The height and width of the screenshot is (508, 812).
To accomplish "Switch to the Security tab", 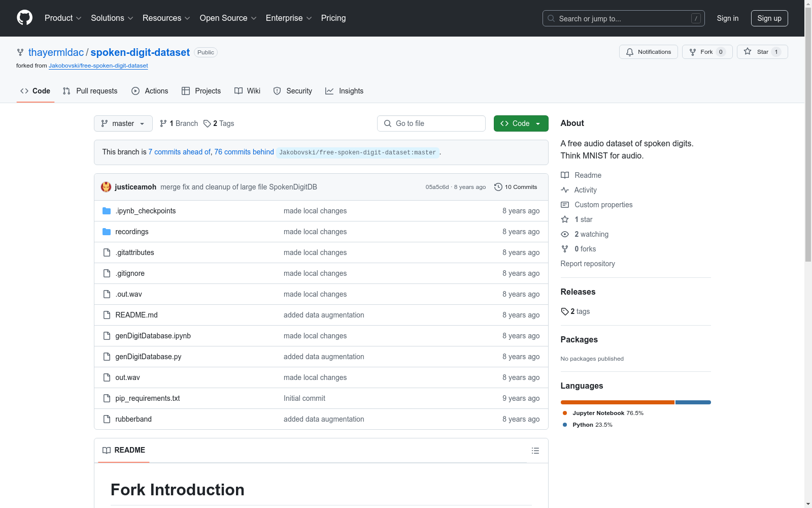I will (293, 91).
